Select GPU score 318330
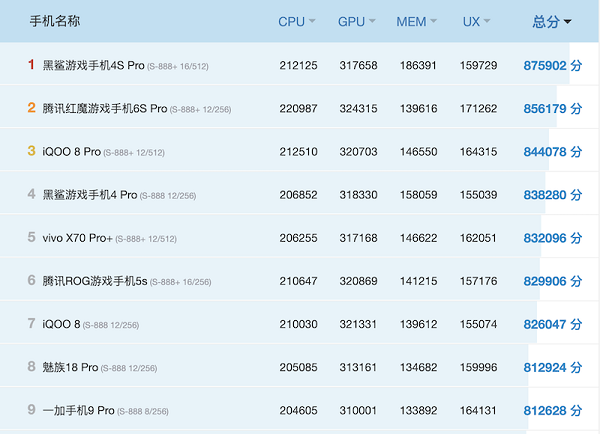600x434 pixels. [x=359, y=195]
